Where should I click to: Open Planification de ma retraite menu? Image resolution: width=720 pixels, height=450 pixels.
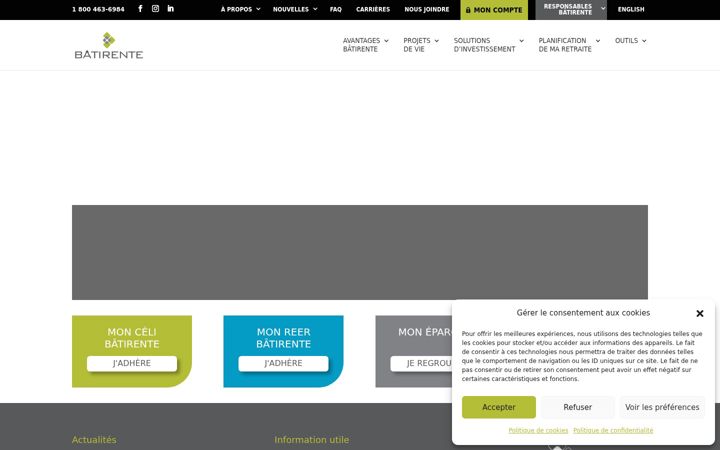[x=565, y=45]
